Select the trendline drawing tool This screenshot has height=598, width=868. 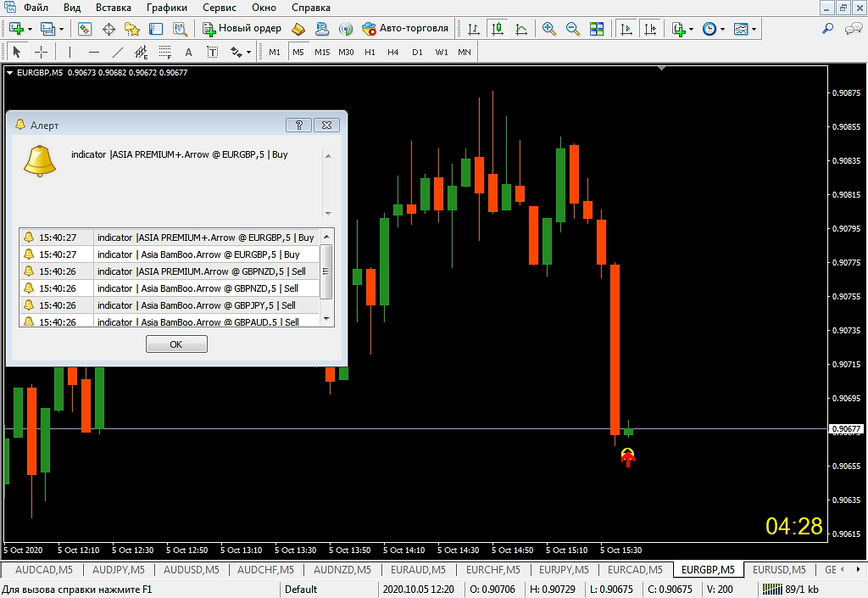(x=117, y=52)
